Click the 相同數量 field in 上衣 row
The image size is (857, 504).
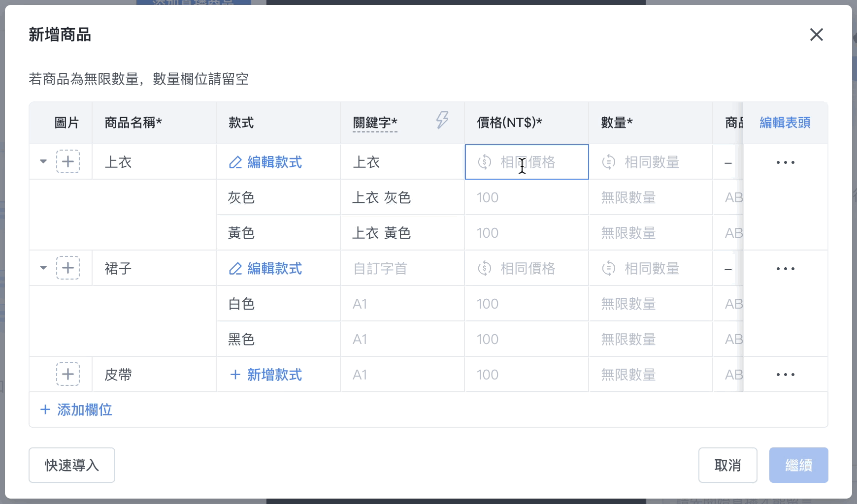[x=651, y=162]
